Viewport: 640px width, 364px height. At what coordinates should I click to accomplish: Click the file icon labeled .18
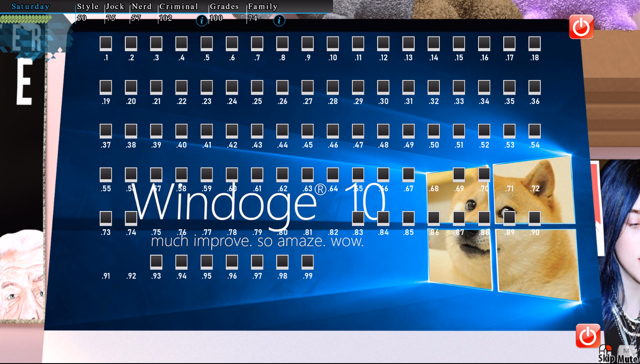[535, 44]
